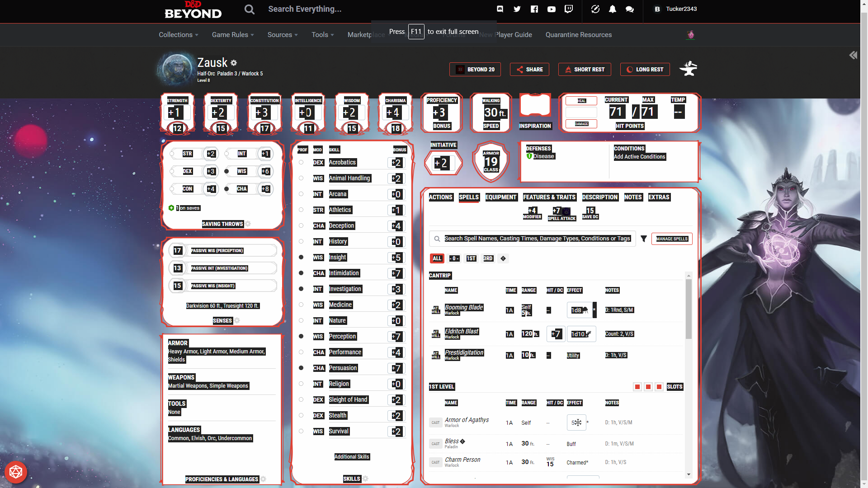Toggle proficiency dot next to Perception skill

point(301,336)
